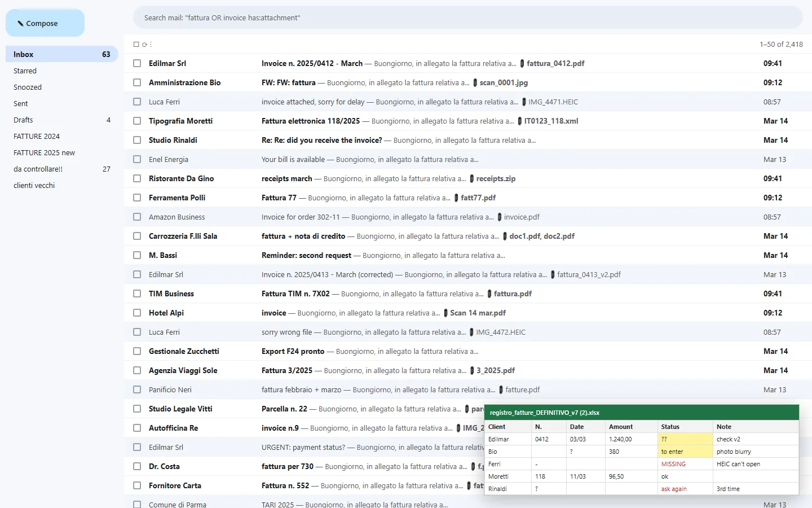This screenshot has width=812, height=508.
Task: Select the Studio Rinaldi email checkbox
Action: tap(137, 140)
